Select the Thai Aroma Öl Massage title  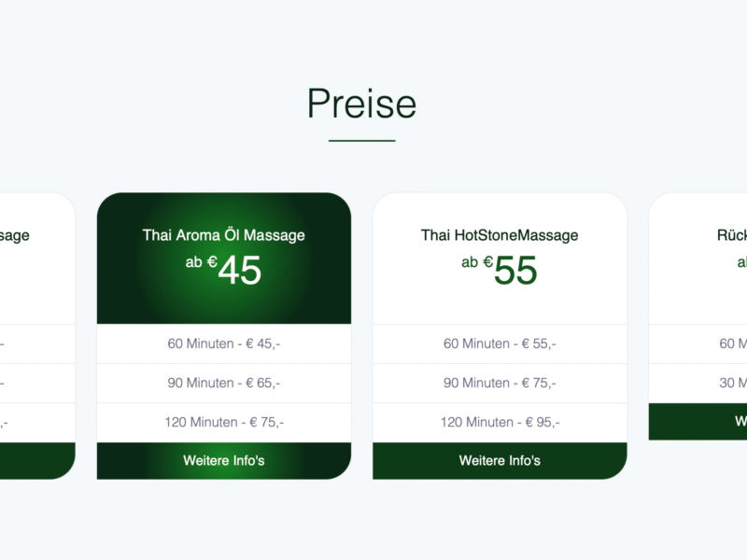[x=224, y=235]
